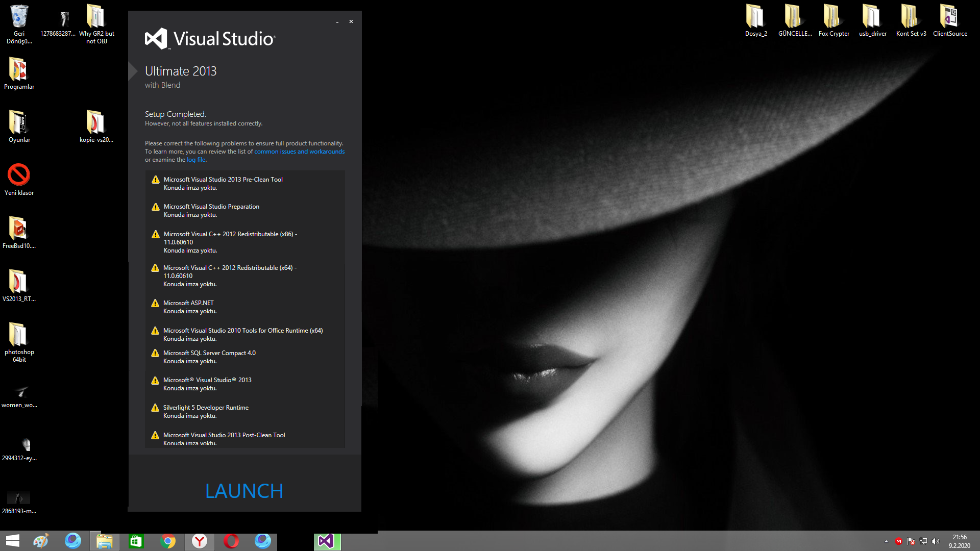Click warning icon beside C++ 2012 Redistributable (x86)

pyautogui.click(x=156, y=234)
